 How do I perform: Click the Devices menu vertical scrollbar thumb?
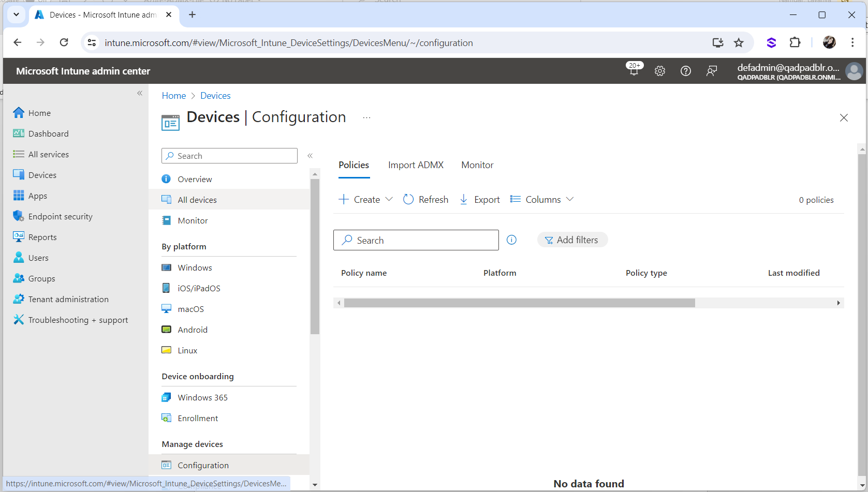point(315,257)
